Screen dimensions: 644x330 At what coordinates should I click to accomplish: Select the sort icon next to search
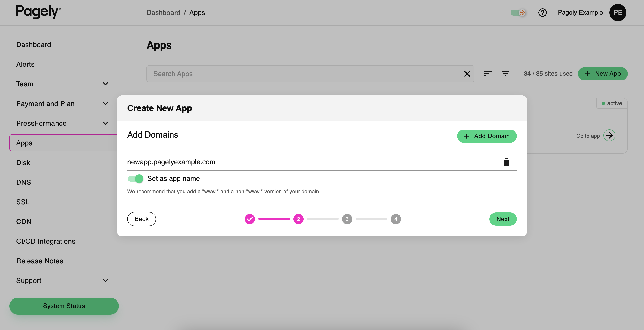(487, 74)
